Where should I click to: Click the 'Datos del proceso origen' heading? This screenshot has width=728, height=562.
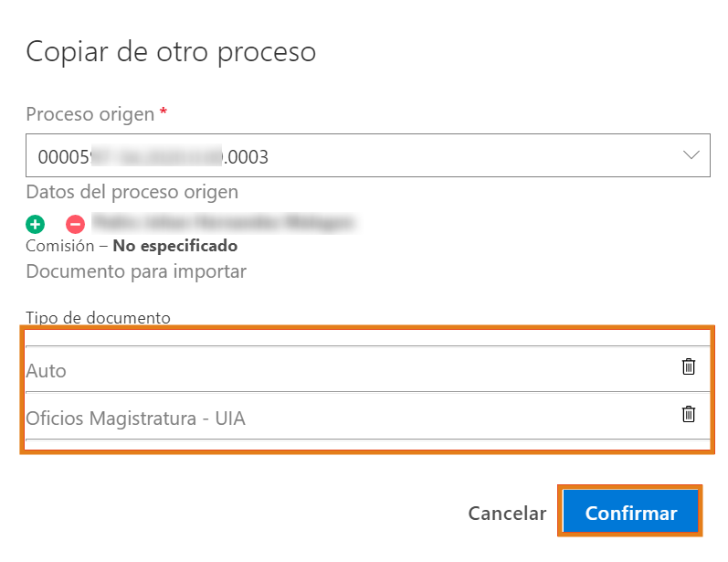tap(132, 192)
